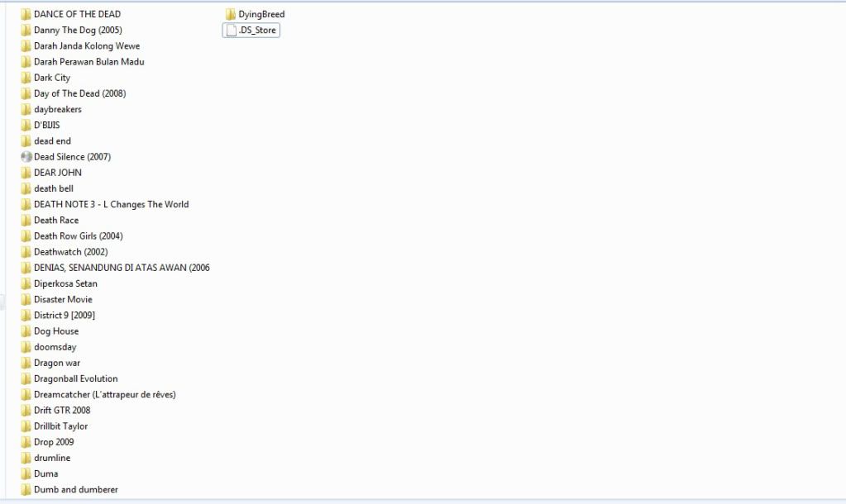
Task: Select the DENIAS, SENANDUNG folder icon
Action: [x=26, y=268]
